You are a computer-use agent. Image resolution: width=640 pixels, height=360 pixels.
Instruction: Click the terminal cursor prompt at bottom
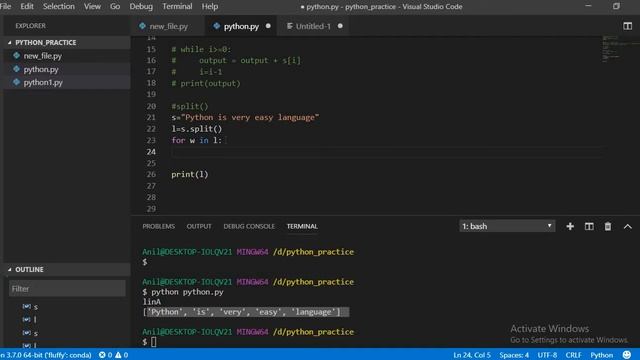click(153, 342)
